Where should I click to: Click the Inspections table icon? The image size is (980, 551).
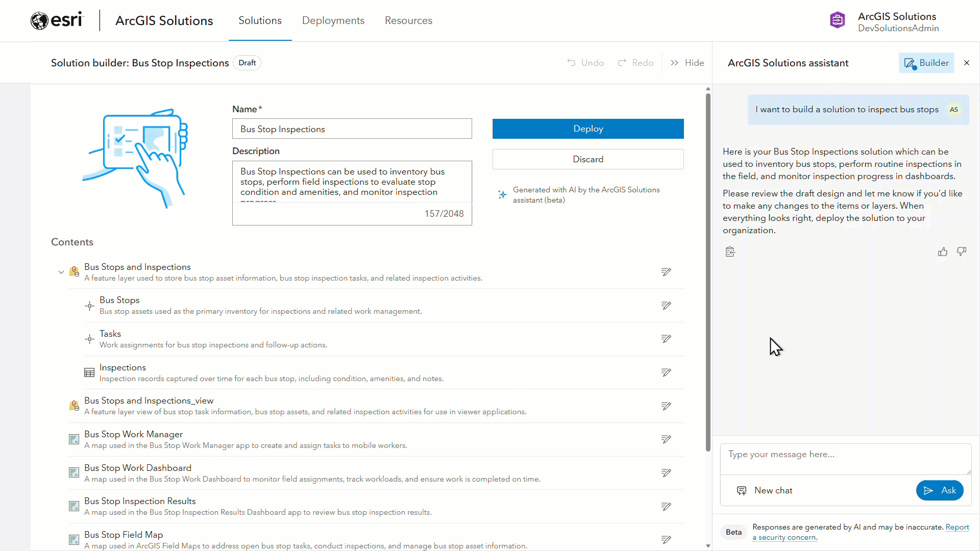point(89,372)
